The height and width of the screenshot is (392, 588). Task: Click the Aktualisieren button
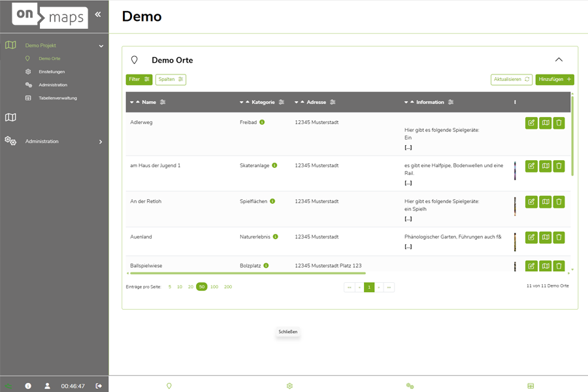(512, 80)
